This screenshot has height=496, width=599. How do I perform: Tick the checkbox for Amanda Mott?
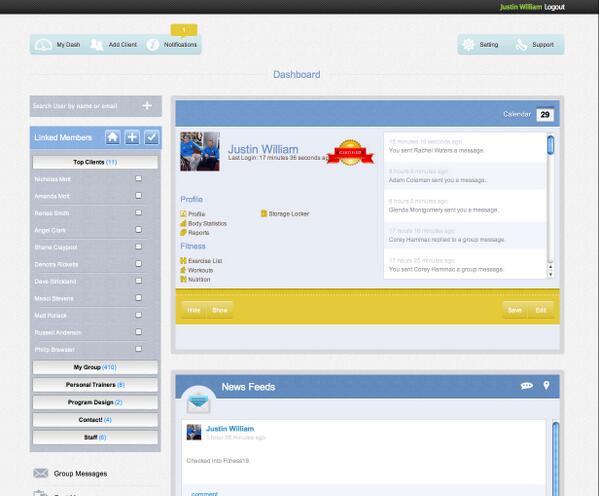(139, 196)
